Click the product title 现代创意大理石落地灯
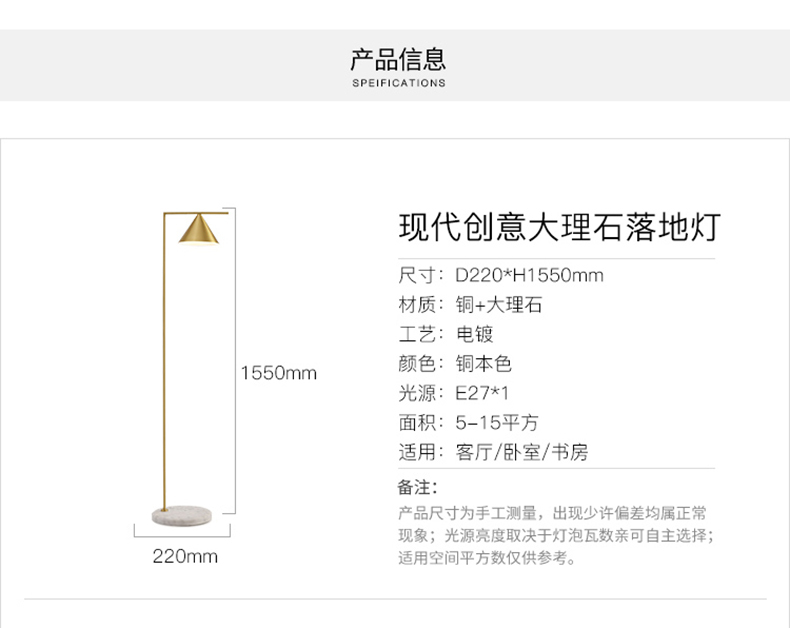790x628 pixels. (558, 228)
